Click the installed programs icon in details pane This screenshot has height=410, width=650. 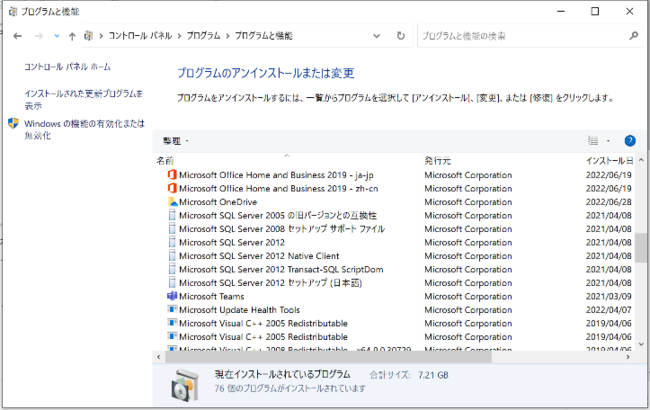tap(185, 386)
